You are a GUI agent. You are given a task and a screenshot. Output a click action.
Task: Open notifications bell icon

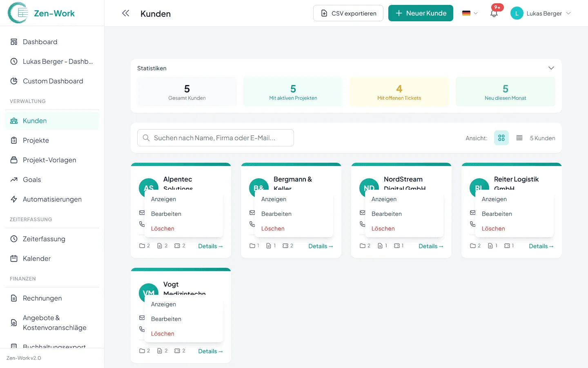494,13
